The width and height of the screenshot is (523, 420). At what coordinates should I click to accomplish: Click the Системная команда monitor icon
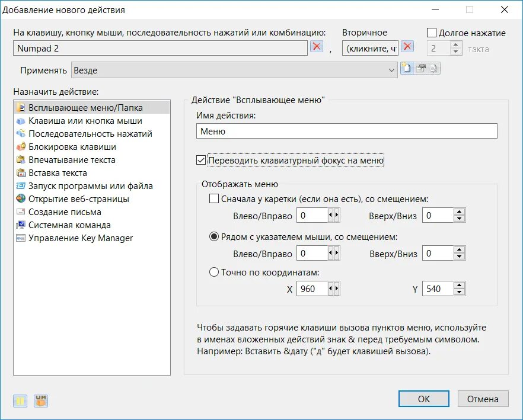(x=21, y=225)
